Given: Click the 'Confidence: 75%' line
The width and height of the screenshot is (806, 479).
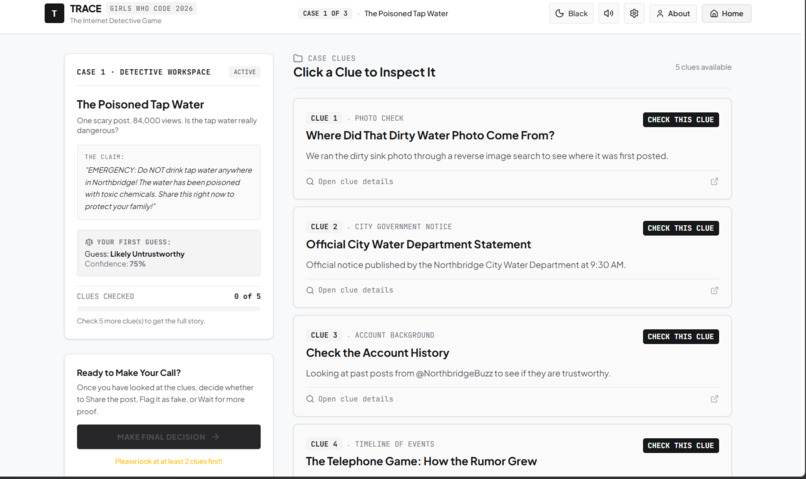Looking at the screenshot, I should (x=115, y=264).
